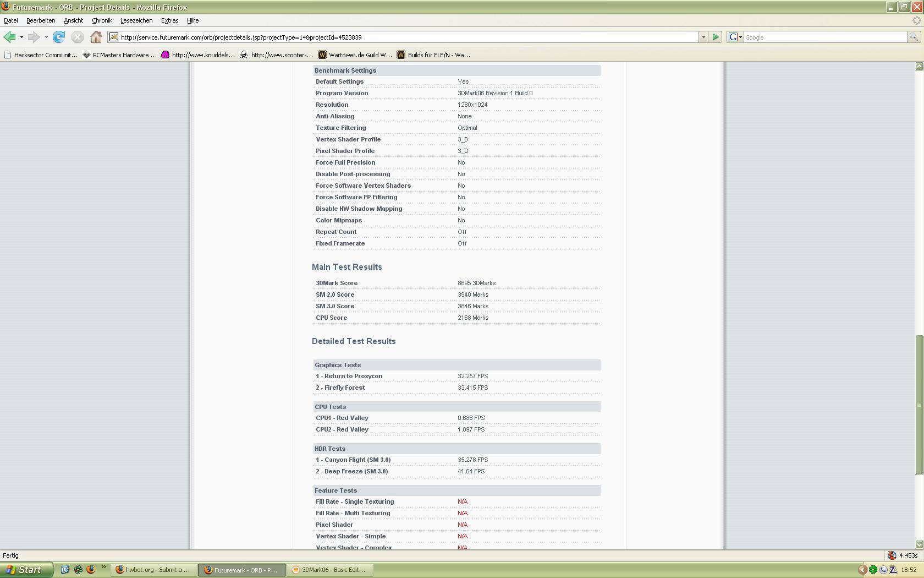
Task: Go back with the green Back arrow
Action: click(9, 37)
